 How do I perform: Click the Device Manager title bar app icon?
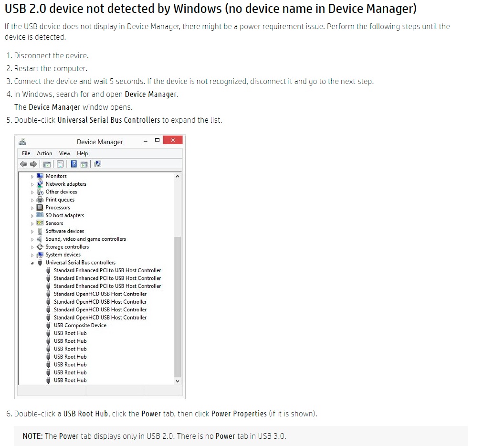pyautogui.click(x=22, y=142)
